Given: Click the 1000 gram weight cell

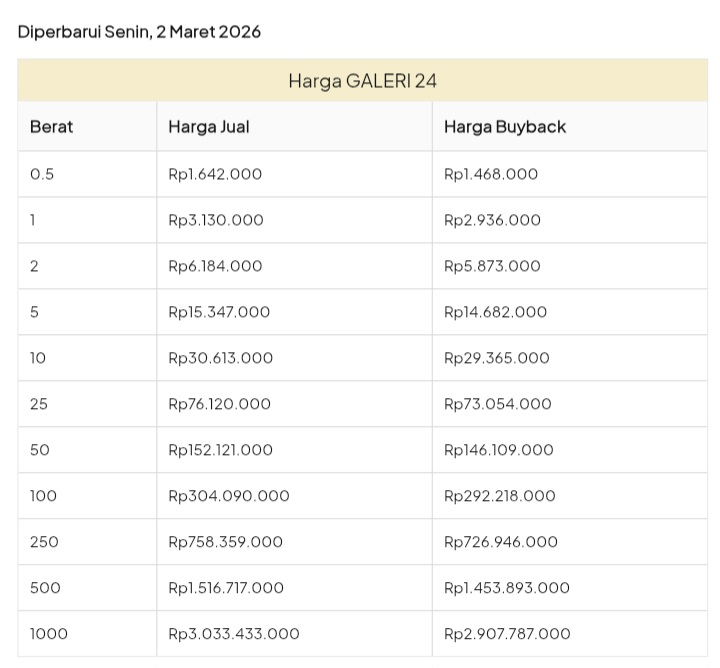Looking at the screenshot, I should pyautogui.click(x=50, y=634).
